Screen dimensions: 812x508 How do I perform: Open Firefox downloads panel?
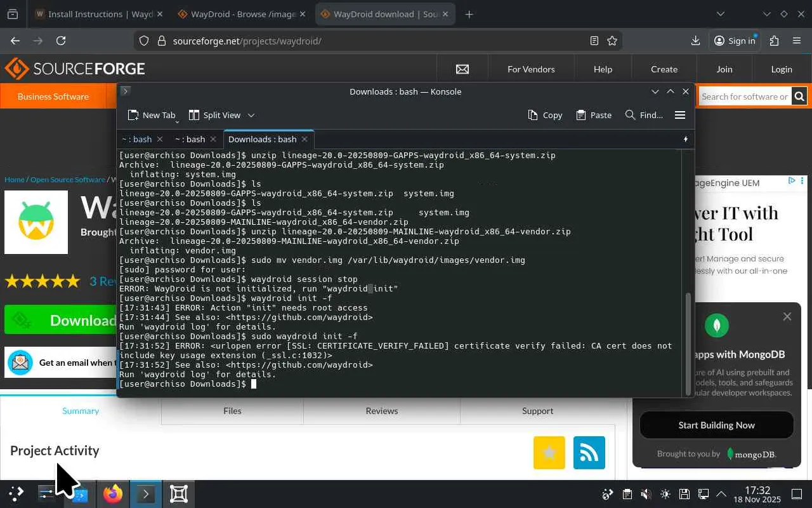click(x=696, y=41)
